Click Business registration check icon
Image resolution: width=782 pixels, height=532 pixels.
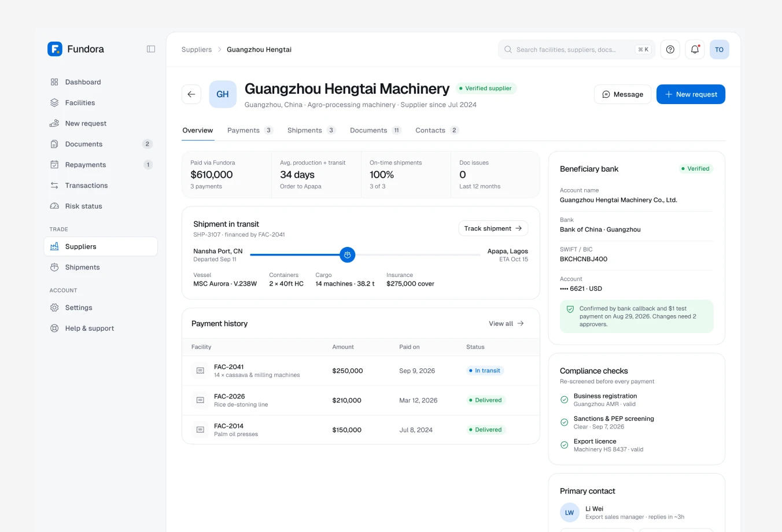565,400
